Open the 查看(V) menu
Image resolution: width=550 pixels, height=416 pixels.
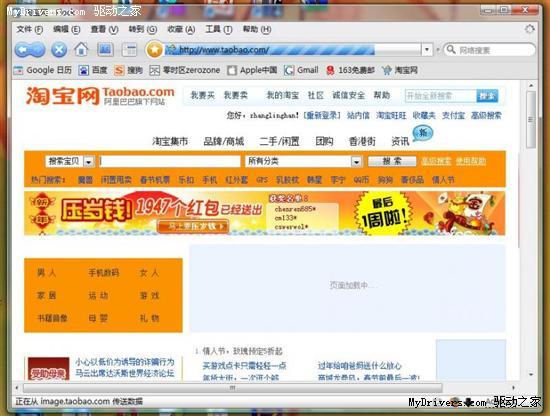click(x=105, y=29)
